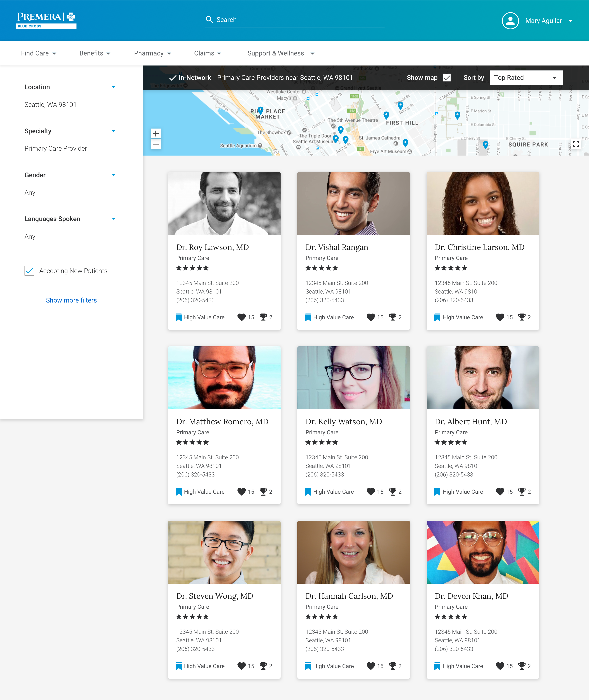Viewport: 589px width, 700px height.
Task: Open the Benefits menu
Action: coord(95,53)
